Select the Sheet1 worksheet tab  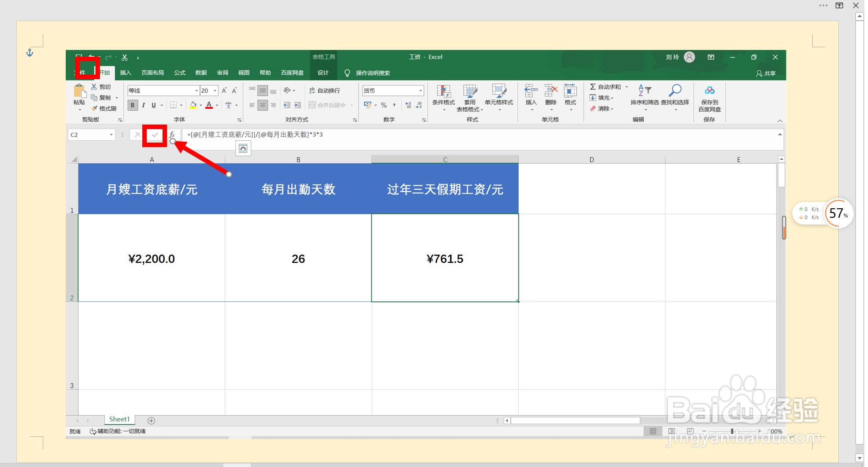(x=119, y=419)
